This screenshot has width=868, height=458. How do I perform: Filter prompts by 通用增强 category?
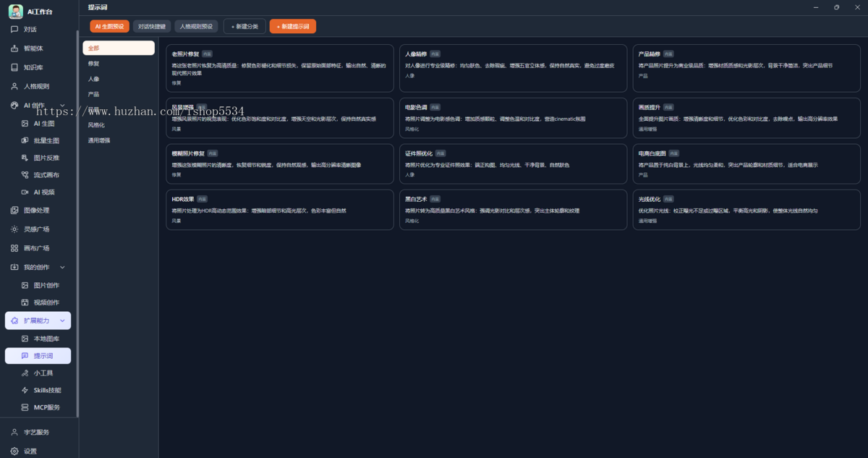pyautogui.click(x=119, y=140)
